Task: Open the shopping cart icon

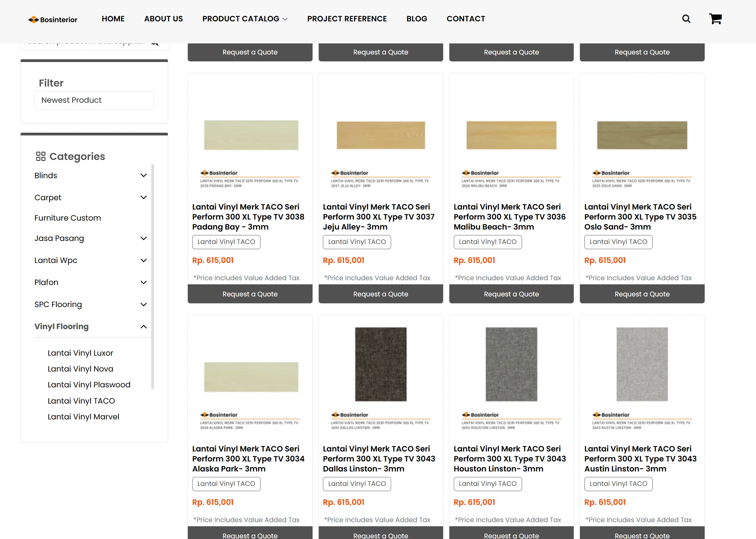Action: coord(715,19)
